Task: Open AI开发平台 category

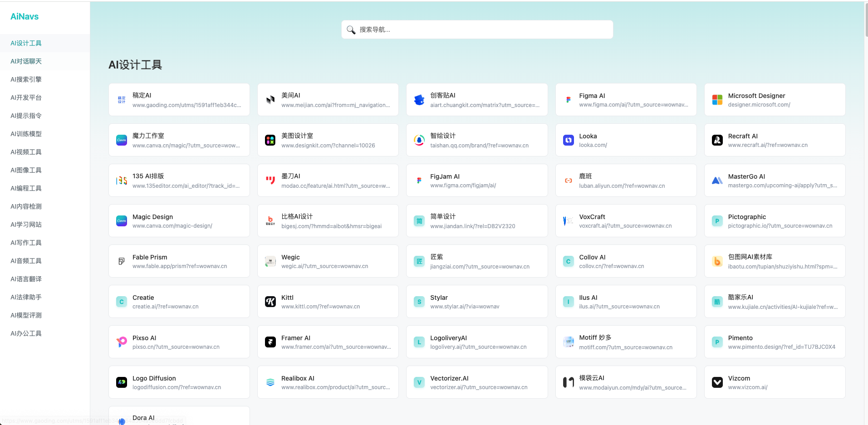Action: click(x=45, y=98)
